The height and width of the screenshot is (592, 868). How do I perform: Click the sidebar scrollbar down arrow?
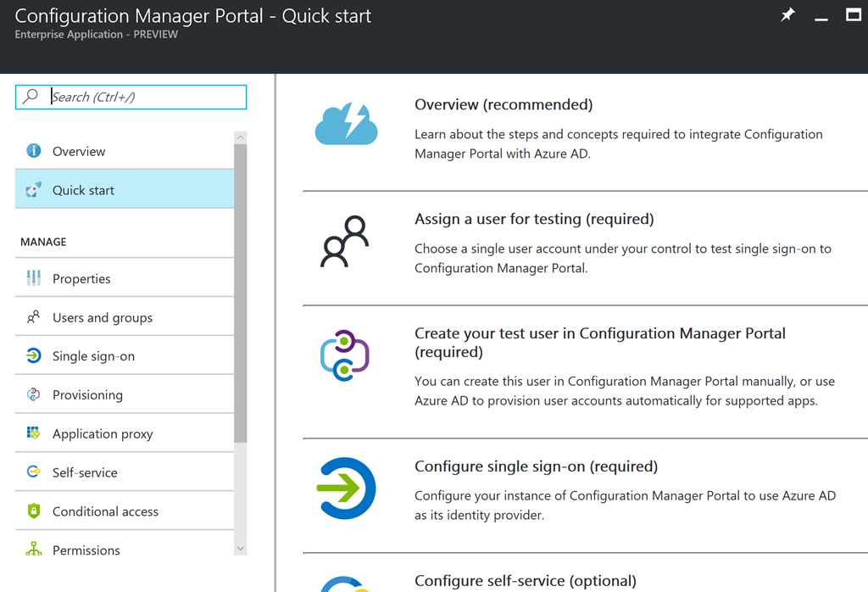point(240,549)
